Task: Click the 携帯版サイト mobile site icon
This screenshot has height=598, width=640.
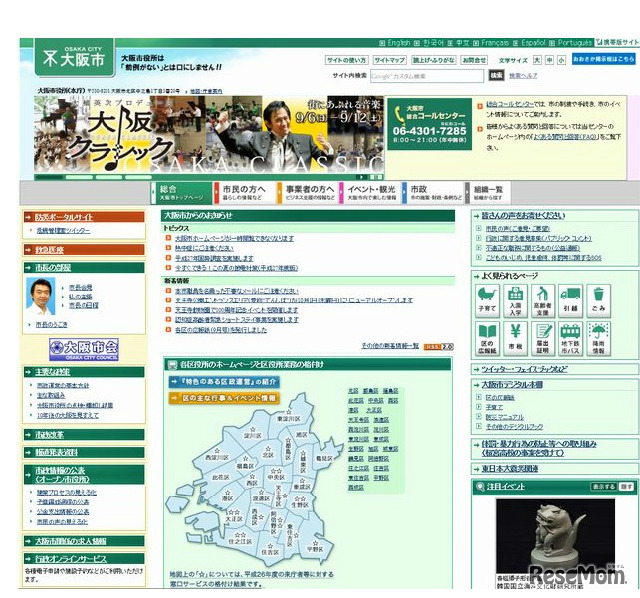Action: click(x=618, y=42)
